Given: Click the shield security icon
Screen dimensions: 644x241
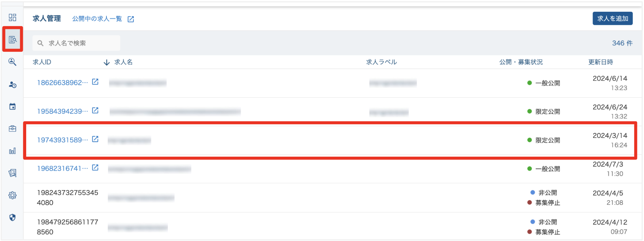Looking at the screenshot, I should click(12, 218).
